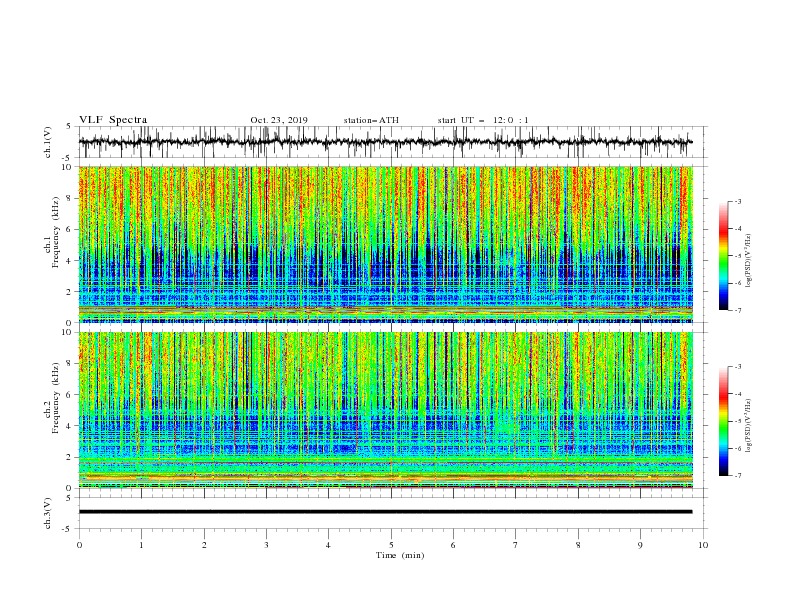
Task: Select the "start UT = 12:0 :1" text
Action: (x=483, y=120)
